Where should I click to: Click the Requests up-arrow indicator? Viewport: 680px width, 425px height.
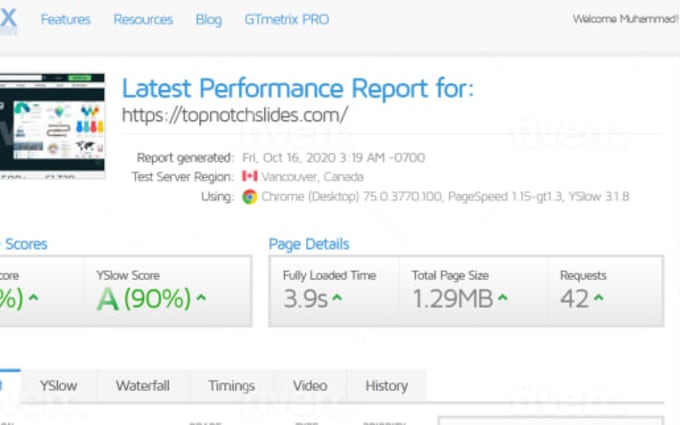coord(598,298)
